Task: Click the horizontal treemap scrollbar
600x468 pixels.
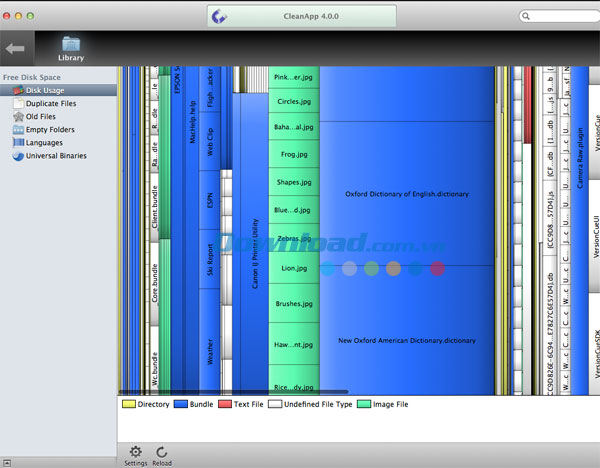Action: click(233, 392)
